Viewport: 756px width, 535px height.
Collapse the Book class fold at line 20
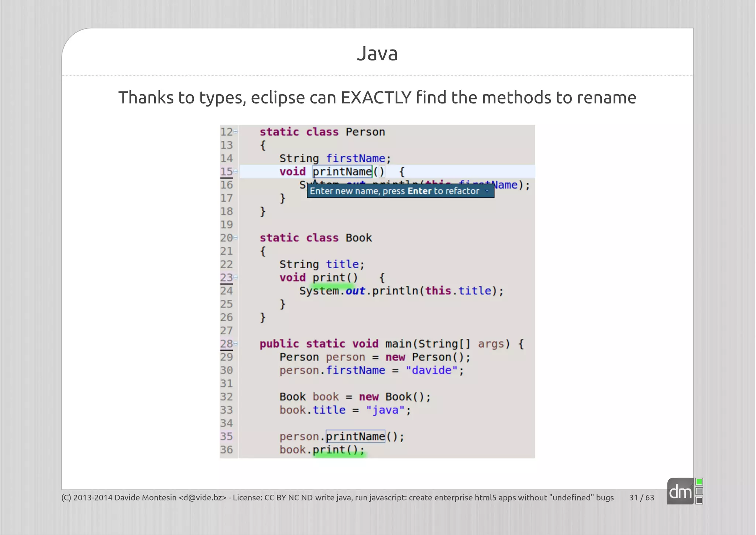tap(236, 238)
